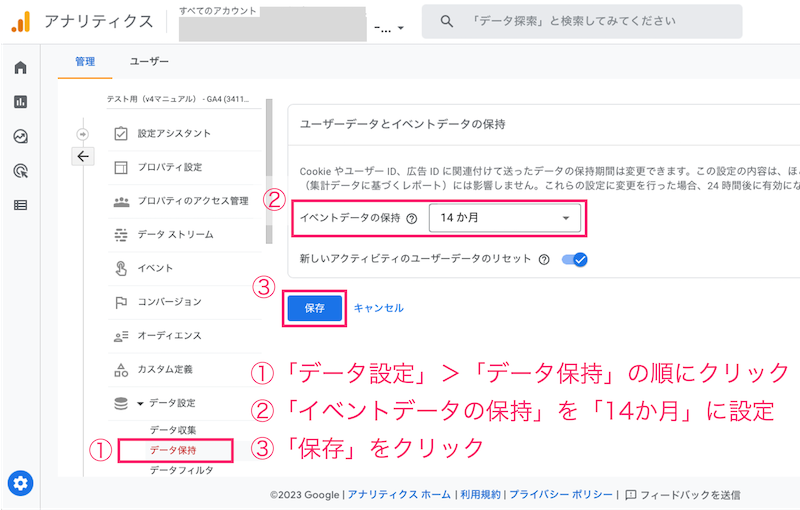800x510 pixels.
Task: Open the Home icon in left sidebar
Action: click(20, 67)
